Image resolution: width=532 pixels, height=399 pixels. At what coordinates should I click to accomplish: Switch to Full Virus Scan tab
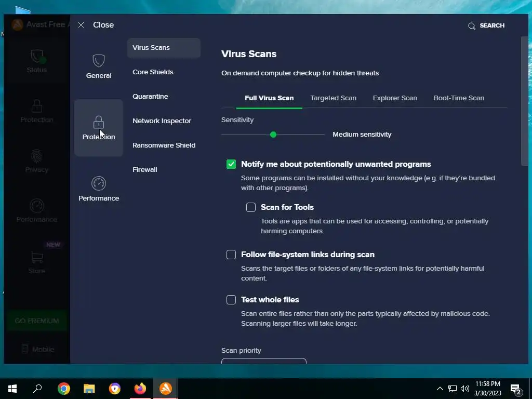(269, 98)
